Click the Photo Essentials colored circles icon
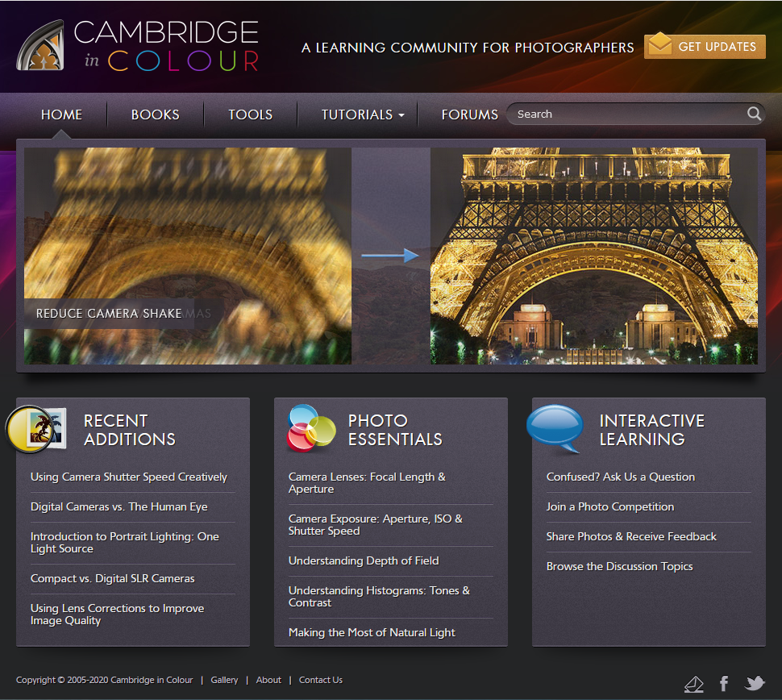The height and width of the screenshot is (700, 782). click(x=311, y=427)
